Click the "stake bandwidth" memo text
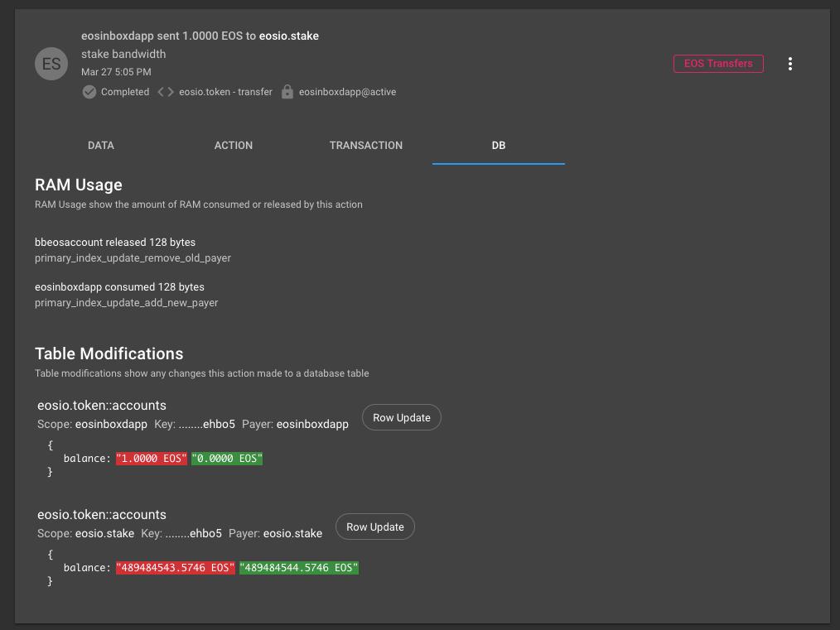 click(123, 54)
